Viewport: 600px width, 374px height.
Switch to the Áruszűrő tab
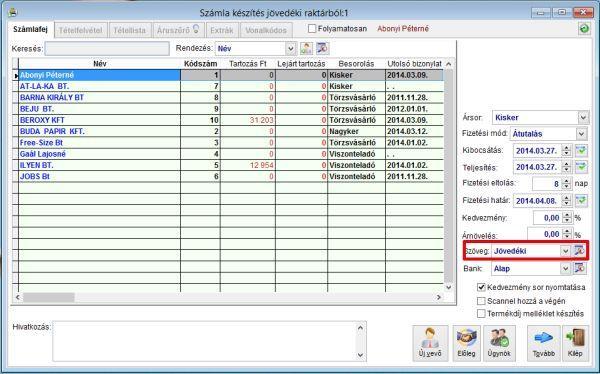[x=178, y=30]
